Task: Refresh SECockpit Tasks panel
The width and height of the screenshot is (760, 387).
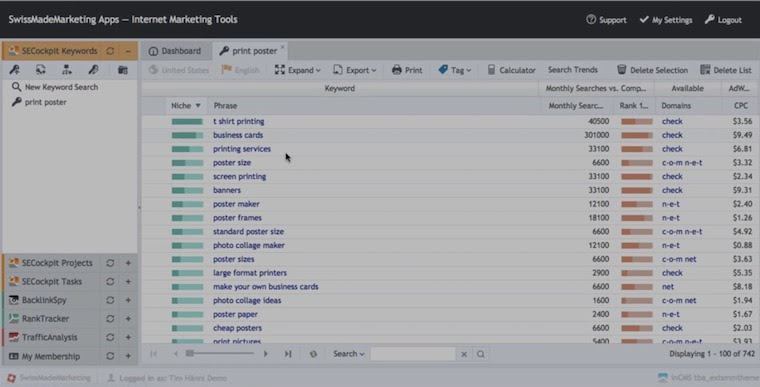Action: pyautogui.click(x=110, y=282)
